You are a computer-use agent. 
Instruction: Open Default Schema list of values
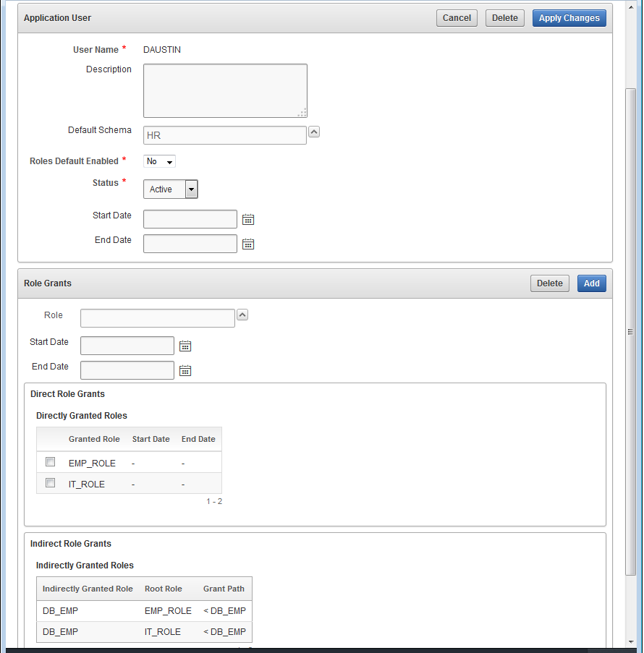pyautogui.click(x=314, y=132)
